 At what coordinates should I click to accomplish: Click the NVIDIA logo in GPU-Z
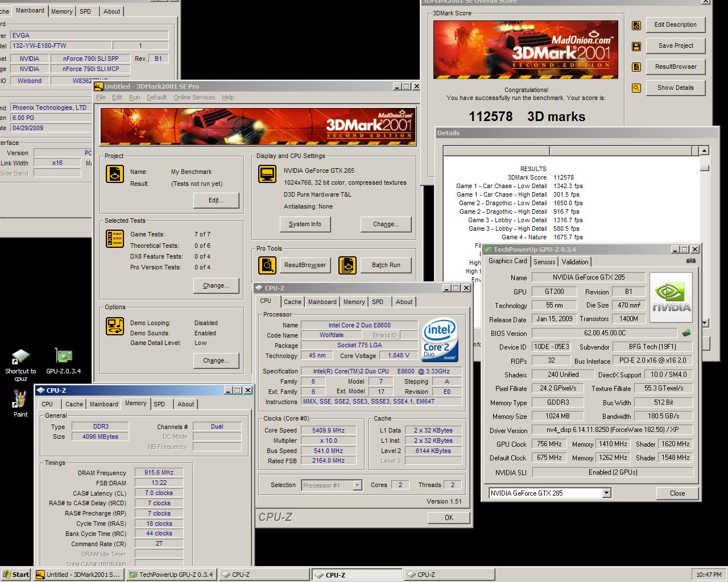(672, 298)
